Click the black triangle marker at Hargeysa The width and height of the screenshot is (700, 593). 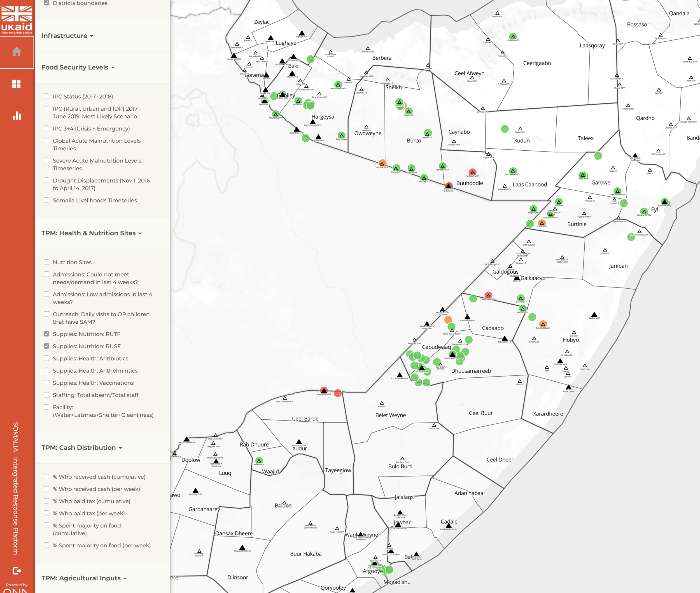pyautogui.click(x=313, y=122)
